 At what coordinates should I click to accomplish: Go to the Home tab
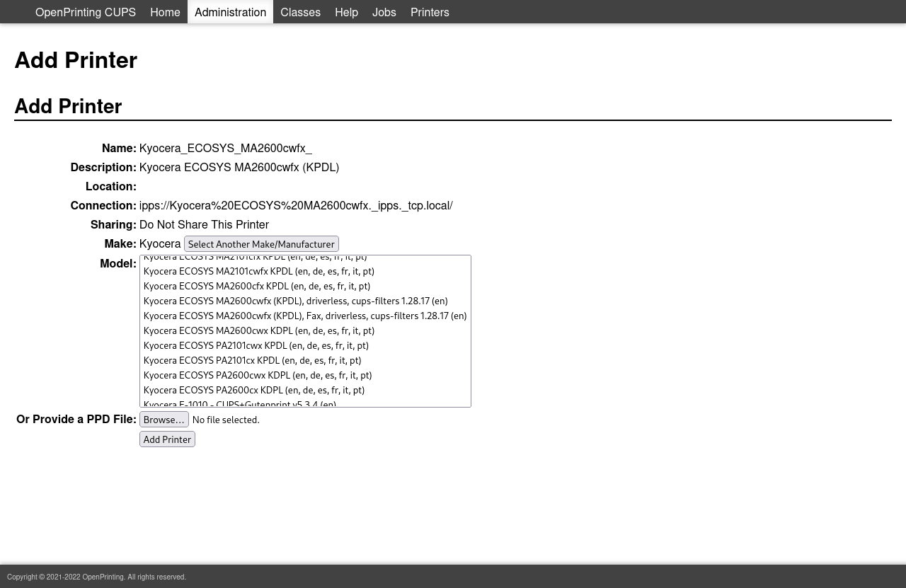(165, 12)
